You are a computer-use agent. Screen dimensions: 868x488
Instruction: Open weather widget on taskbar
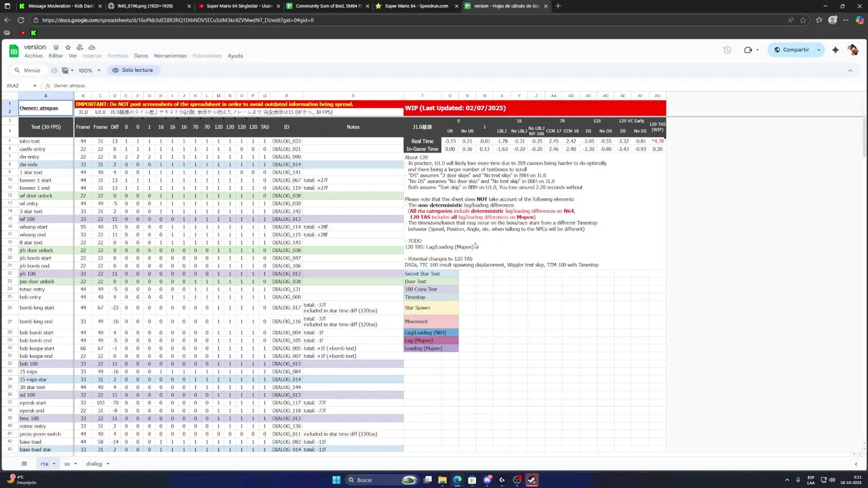[22, 480]
